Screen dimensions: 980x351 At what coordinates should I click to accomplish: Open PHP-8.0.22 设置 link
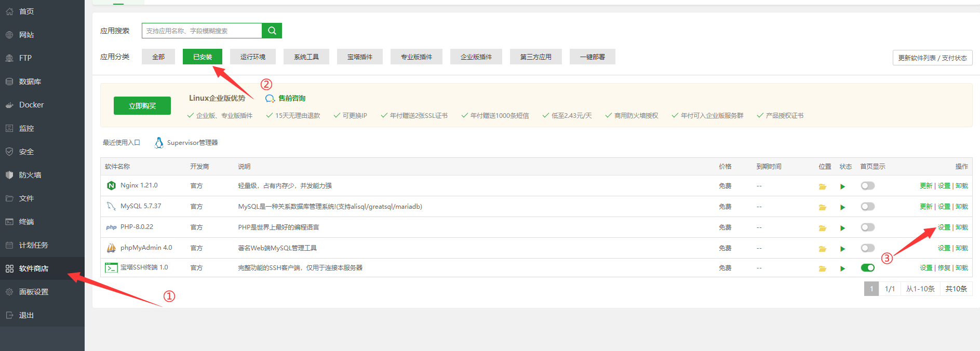point(944,227)
